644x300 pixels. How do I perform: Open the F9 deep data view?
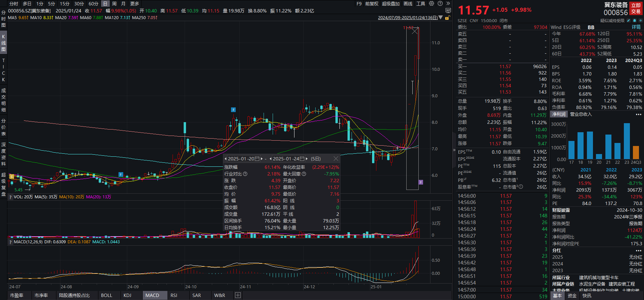(359, 4)
